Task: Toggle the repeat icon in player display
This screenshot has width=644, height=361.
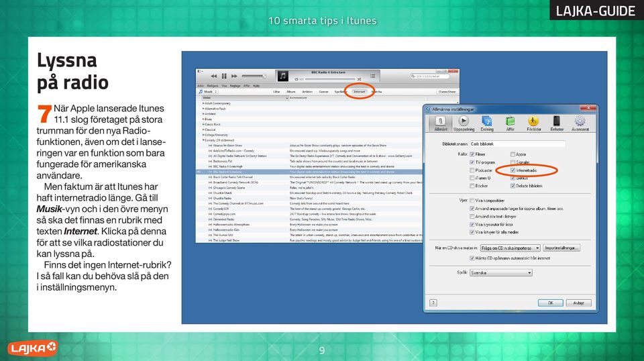Action: coord(297,79)
